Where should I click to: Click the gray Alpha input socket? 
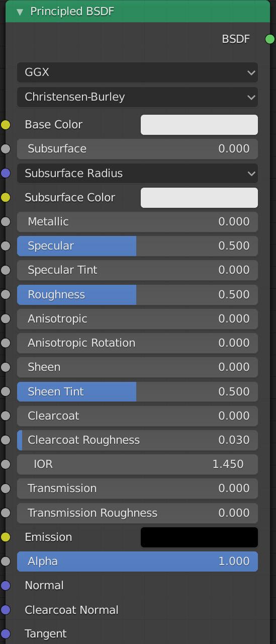coord(6,561)
